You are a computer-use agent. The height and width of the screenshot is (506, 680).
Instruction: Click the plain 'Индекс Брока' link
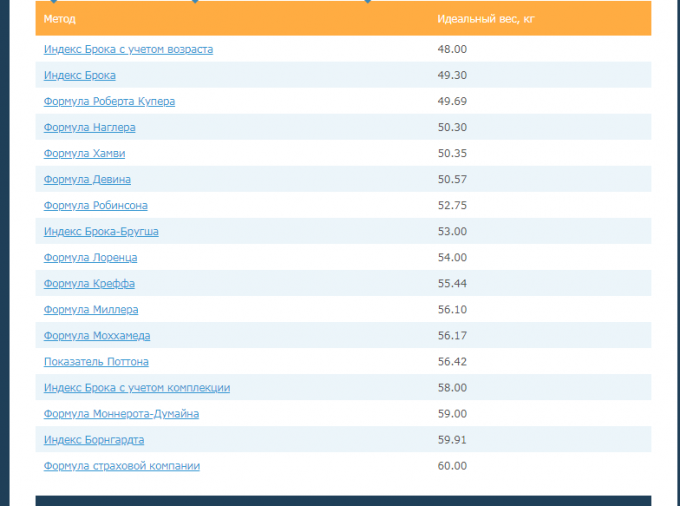(x=80, y=75)
